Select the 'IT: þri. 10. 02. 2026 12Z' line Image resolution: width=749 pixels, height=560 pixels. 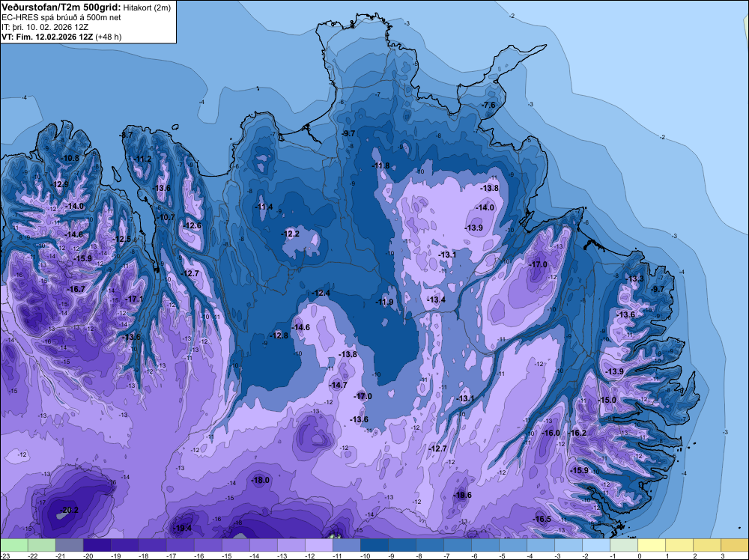click(x=45, y=27)
